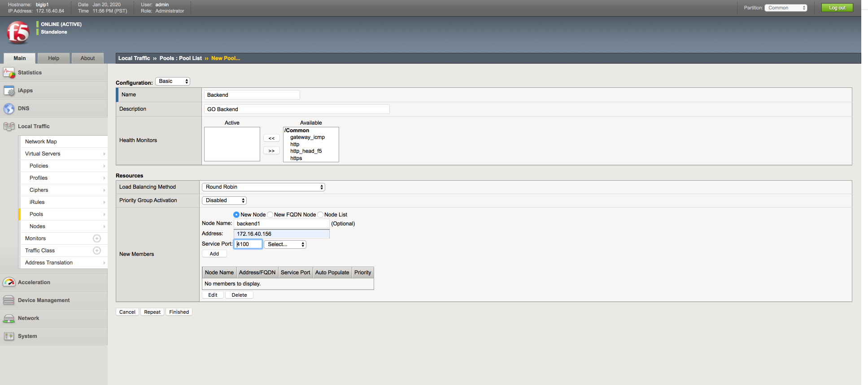Click the << move-to-active monitor button

coord(271,138)
